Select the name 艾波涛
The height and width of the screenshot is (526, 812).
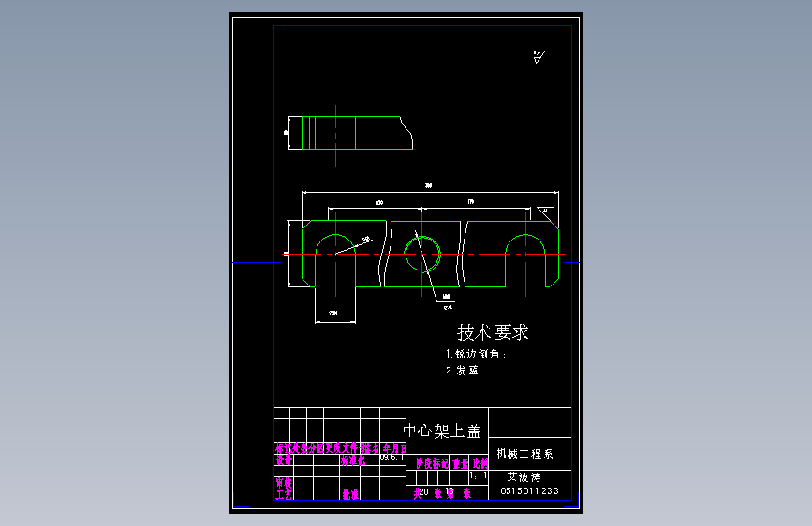pyautogui.click(x=524, y=477)
